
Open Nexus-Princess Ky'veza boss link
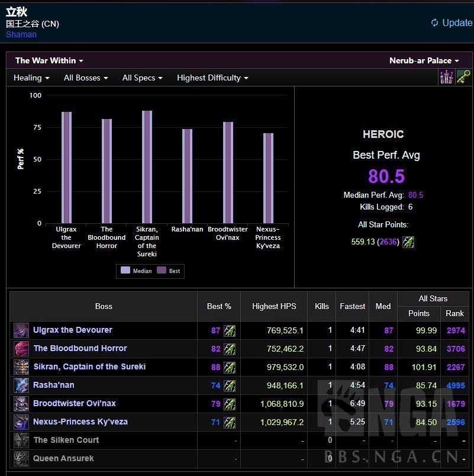(80, 422)
